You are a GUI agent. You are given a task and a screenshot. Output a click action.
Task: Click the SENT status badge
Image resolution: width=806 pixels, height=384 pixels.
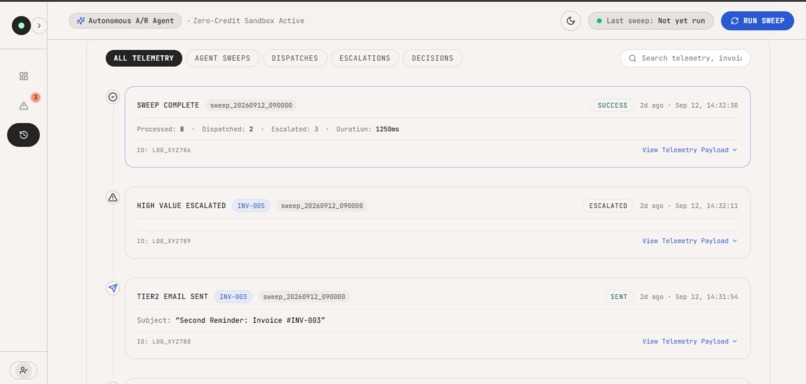point(619,297)
